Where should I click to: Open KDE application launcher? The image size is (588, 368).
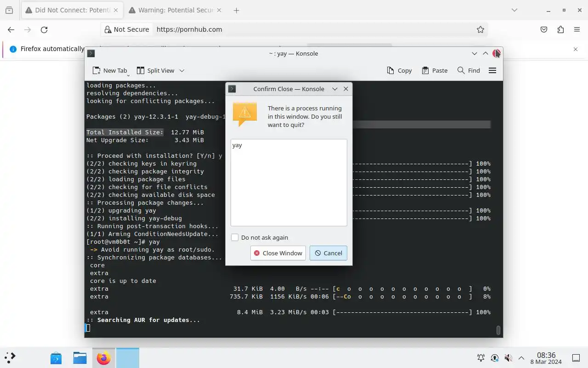[10, 357]
